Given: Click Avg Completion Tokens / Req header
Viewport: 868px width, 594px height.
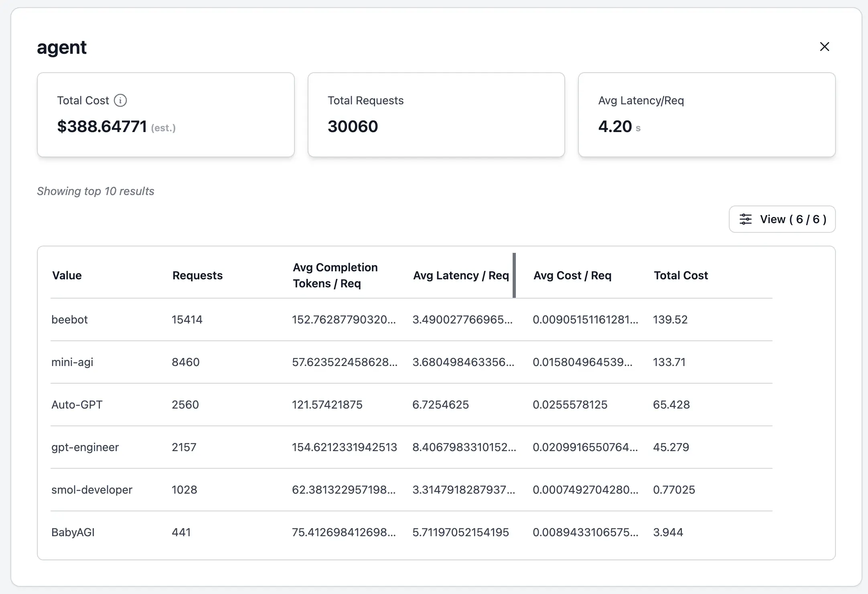Looking at the screenshot, I should (335, 275).
